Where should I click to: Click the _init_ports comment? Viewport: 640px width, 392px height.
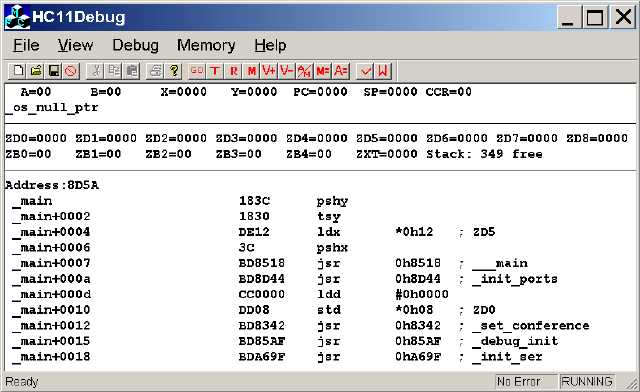click(515, 279)
